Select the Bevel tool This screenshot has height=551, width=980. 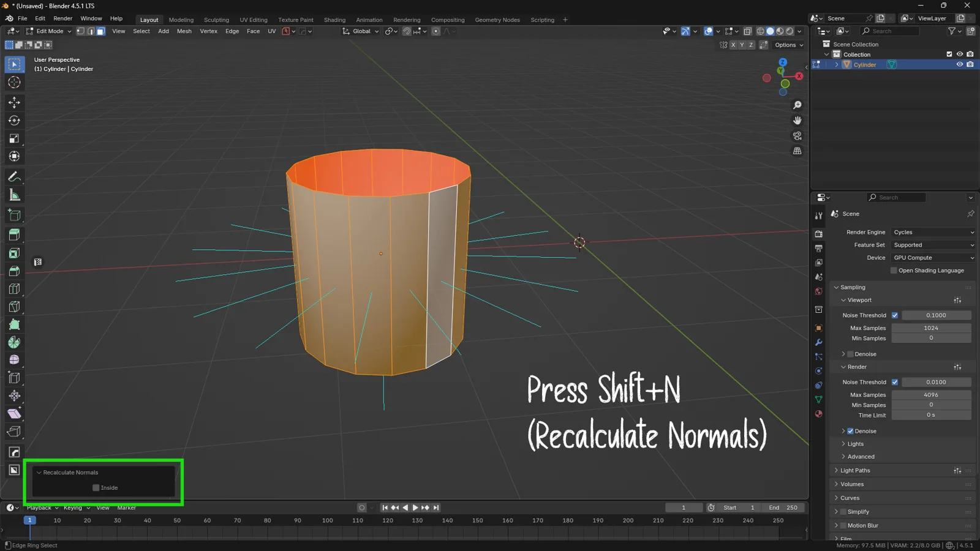(x=14, y=271)
